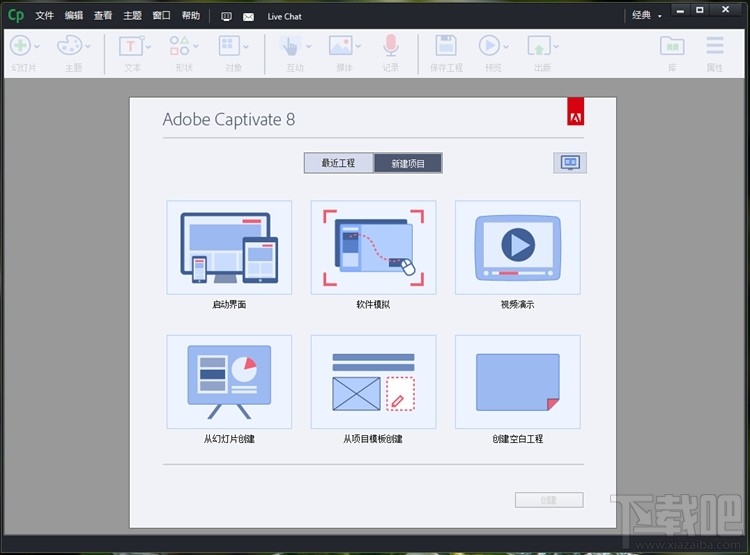Click the 软件模拟 label text

pyautogui.click(x=373, y=304)
